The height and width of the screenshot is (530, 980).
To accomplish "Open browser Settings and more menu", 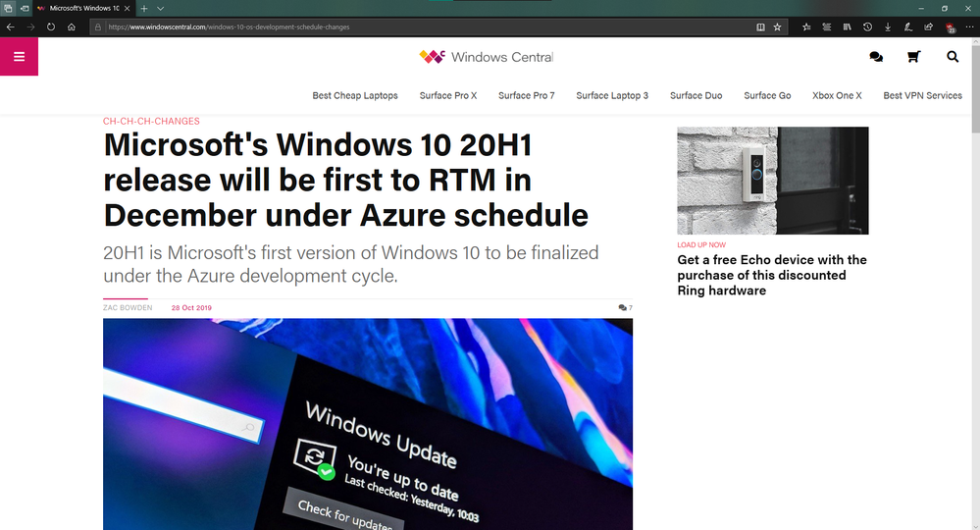I will pos(969,26).
